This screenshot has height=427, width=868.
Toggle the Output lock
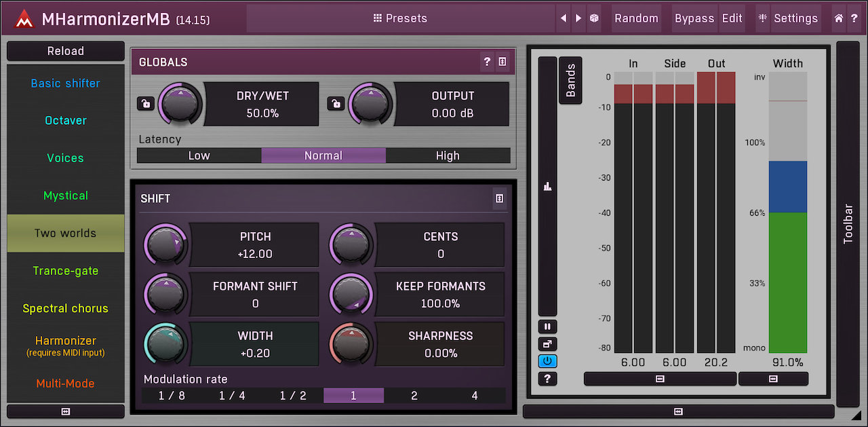pos(335,104)
